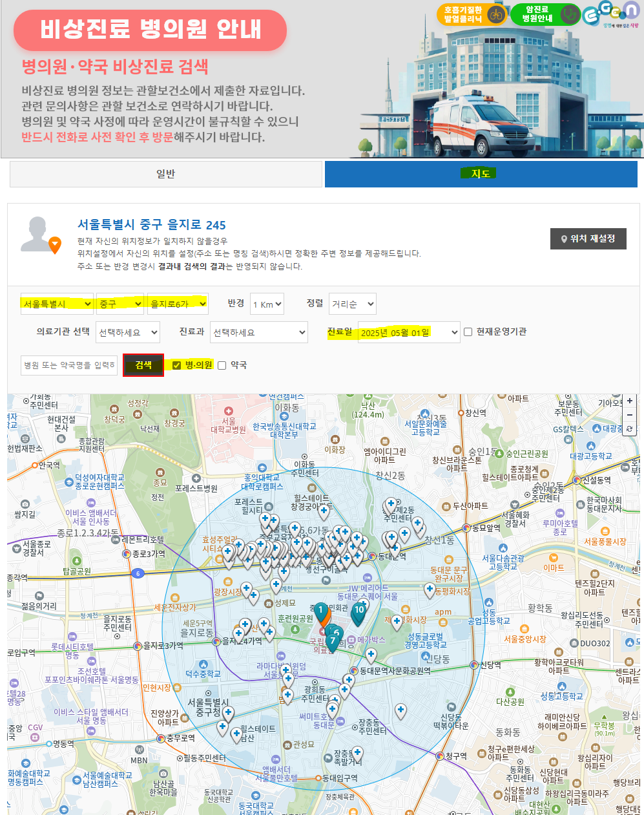
Task: Switch to the 지도 tab
Action: 481,174
